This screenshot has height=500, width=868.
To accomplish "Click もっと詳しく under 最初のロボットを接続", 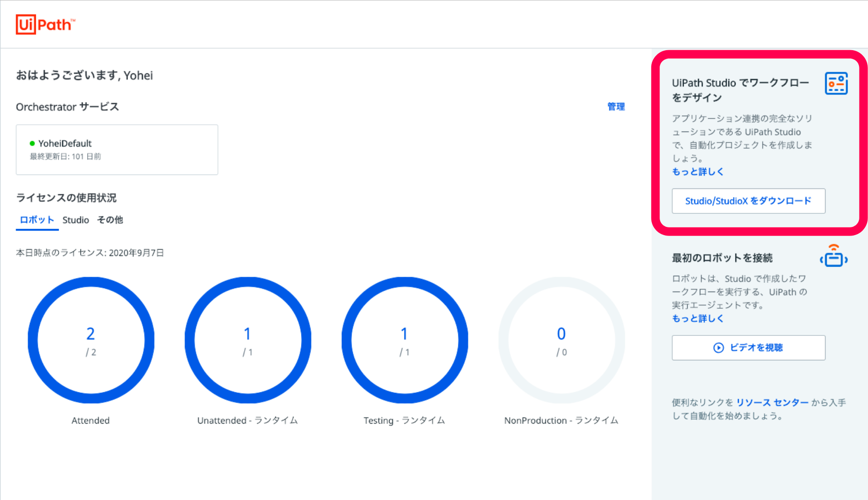I will tap(698, 319).
